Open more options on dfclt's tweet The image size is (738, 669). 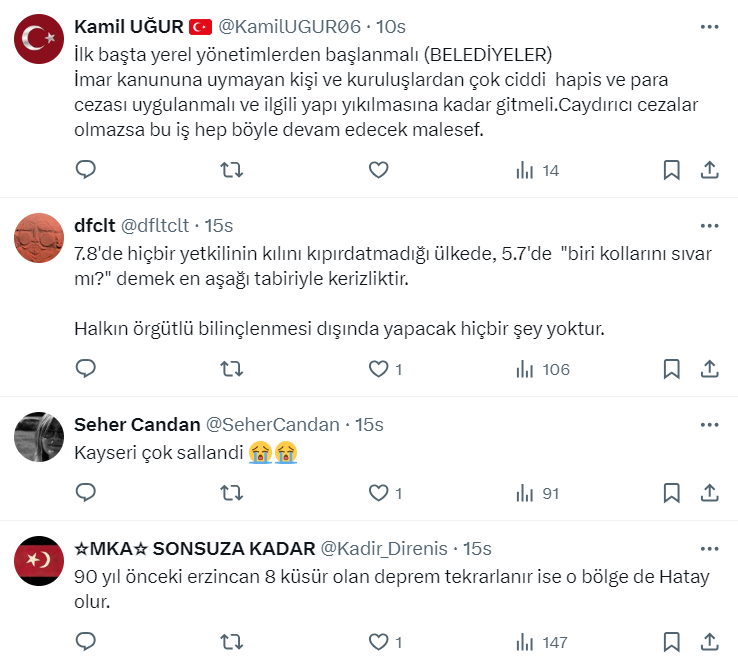coord(709,226)
